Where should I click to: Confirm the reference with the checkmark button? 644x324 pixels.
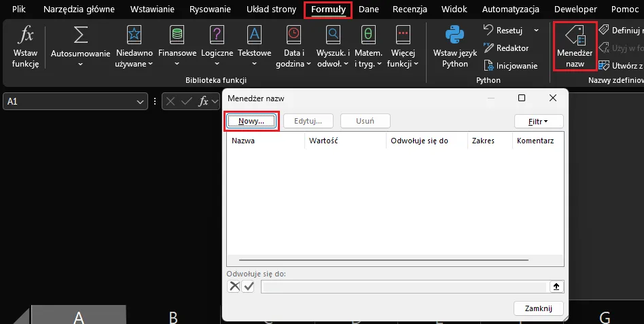[248, 287]
